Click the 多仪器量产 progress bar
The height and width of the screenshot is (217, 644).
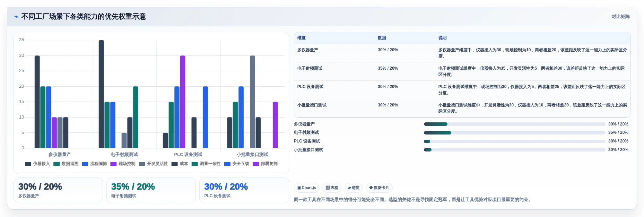tap(514, 124)
